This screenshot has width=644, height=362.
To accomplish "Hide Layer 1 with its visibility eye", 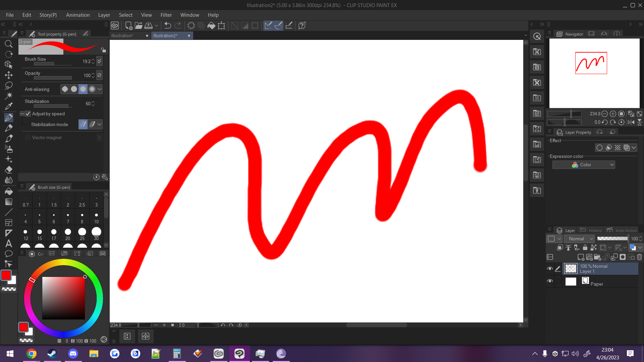I will click(550, 268).
